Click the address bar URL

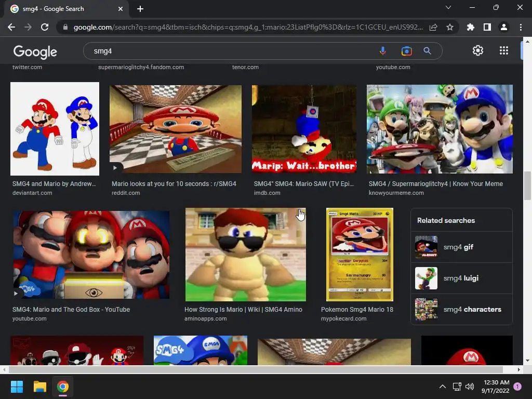(x=248, y=27)
